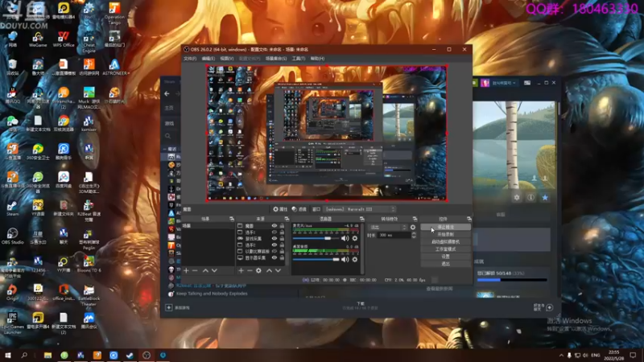Open BattleBlock Theater desktop shortcut

[89, 295]
